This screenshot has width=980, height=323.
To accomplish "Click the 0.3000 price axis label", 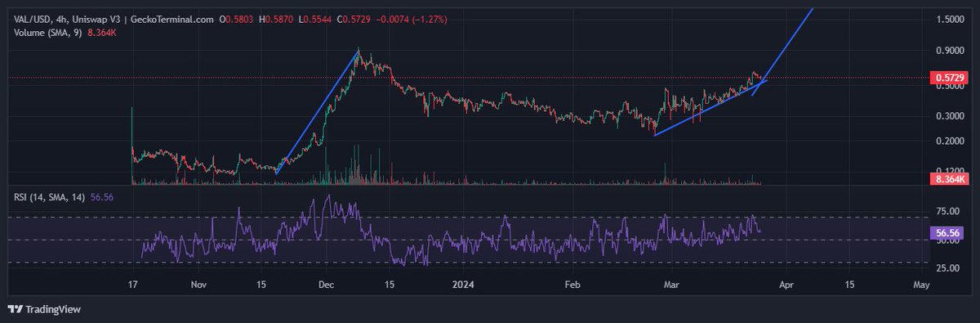I will [x=949, y=116].
